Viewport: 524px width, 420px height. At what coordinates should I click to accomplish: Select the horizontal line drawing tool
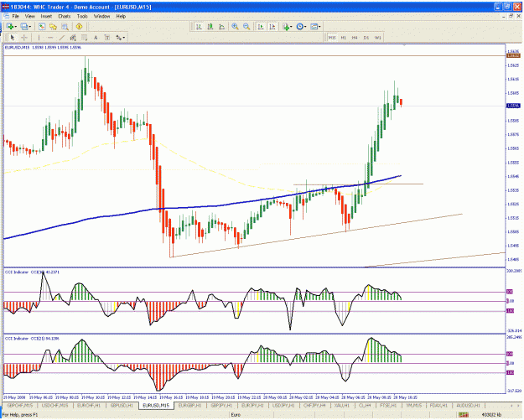point(50,38)
